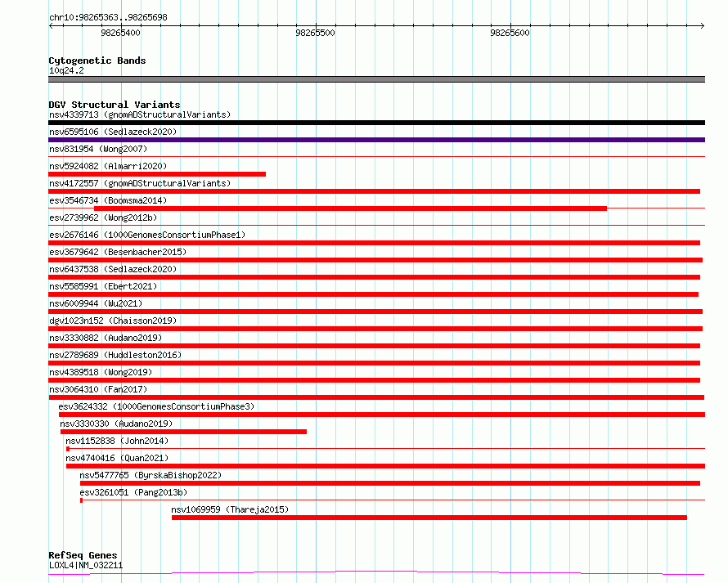
Task: Open variant nsv6437538 Sedlazeck2020
Action: click(113, 269)
